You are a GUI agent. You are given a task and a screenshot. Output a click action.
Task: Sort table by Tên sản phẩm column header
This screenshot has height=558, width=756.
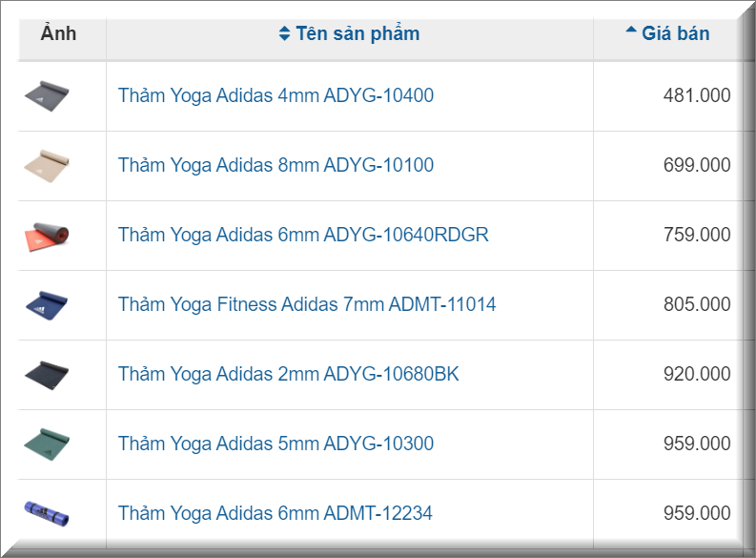pos(358,33)
